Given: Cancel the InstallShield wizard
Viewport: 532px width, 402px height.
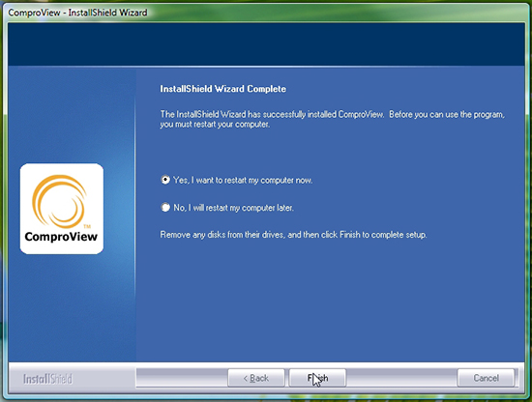Looking at the screenshot, I should (486, 378).
